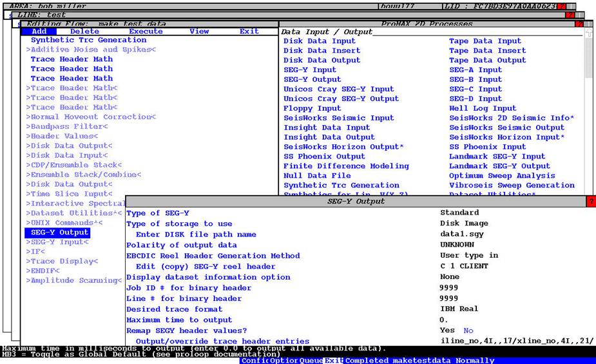Select the highlighted SEG-Y Output flow step

57,233
